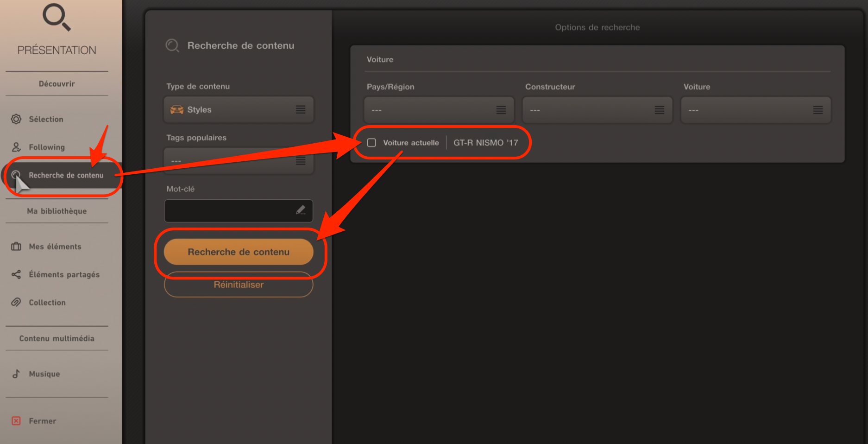
Task: Open the Voiture model dropdown
Action: tap(755, 110)
